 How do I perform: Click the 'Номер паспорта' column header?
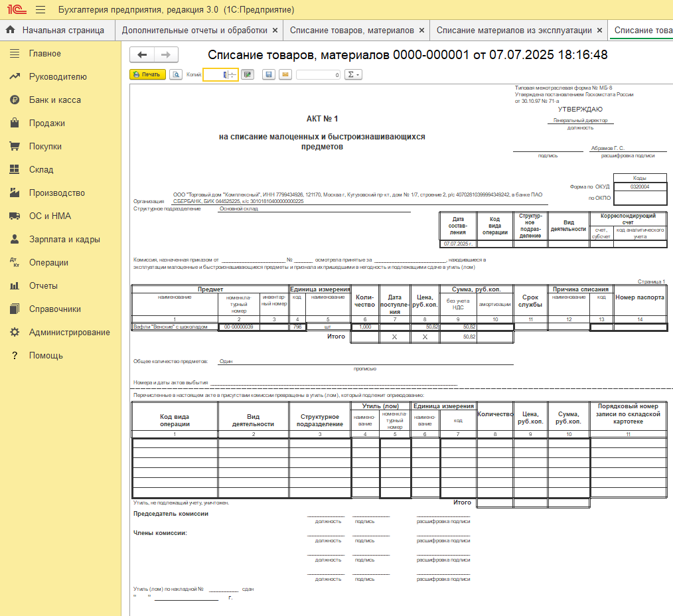640,297
